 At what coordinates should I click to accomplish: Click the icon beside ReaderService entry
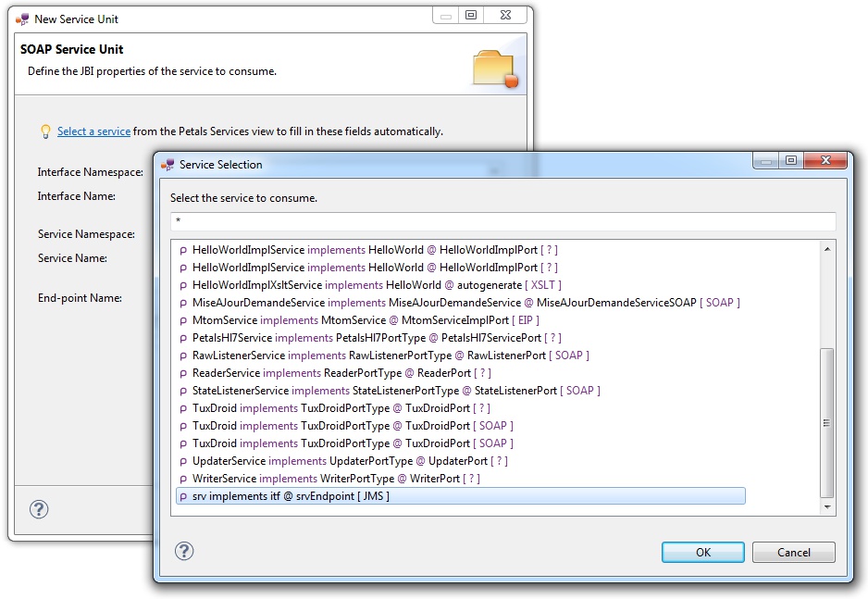point(183,373)
